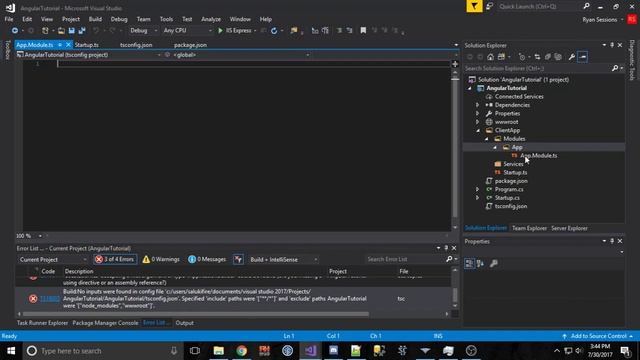Expand the Dependencies tree node
The width and height of the screenshot is (640, 360).
(x=478, y=105)
